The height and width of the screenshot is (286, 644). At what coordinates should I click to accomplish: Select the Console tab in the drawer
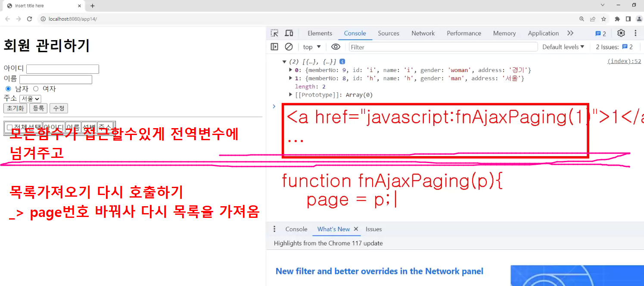click(x=296, y=229)
